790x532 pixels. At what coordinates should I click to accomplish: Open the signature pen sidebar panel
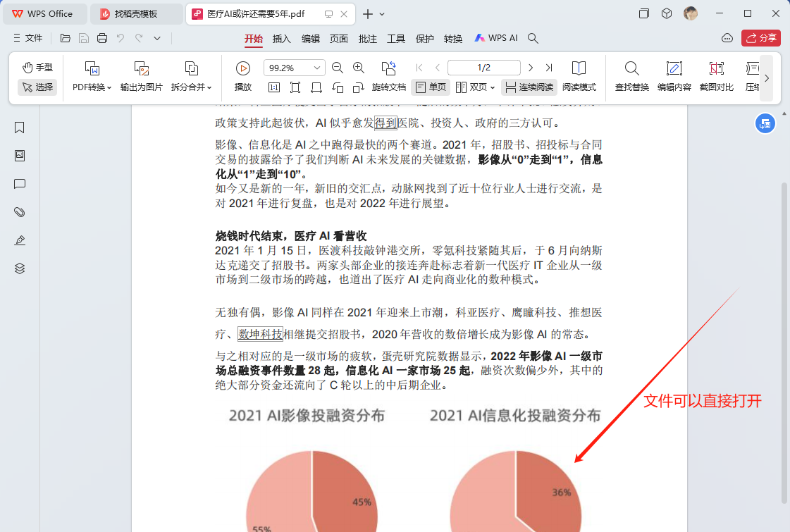coord(20,240)
